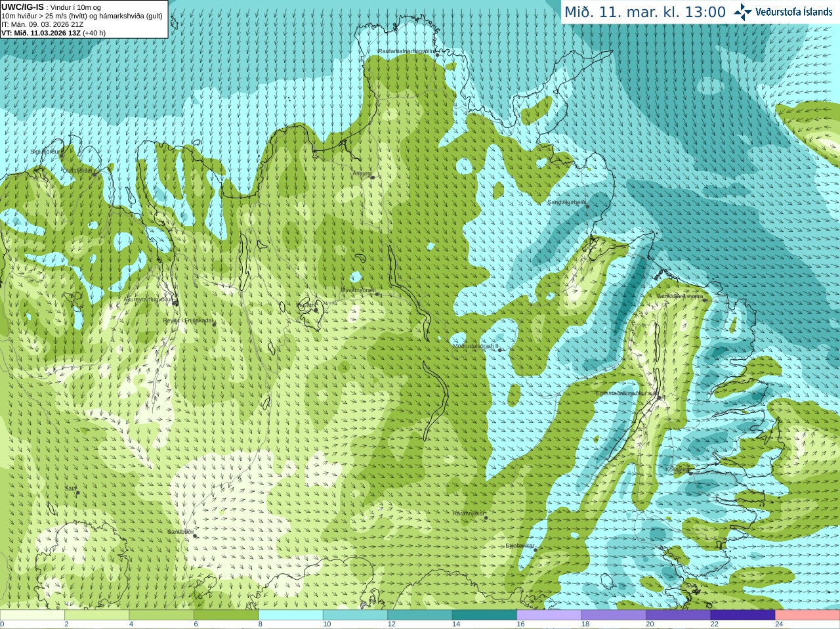
Task: Select the 2–4 m/s legend color
Action: pyautogui.click(x=96, y=615)
